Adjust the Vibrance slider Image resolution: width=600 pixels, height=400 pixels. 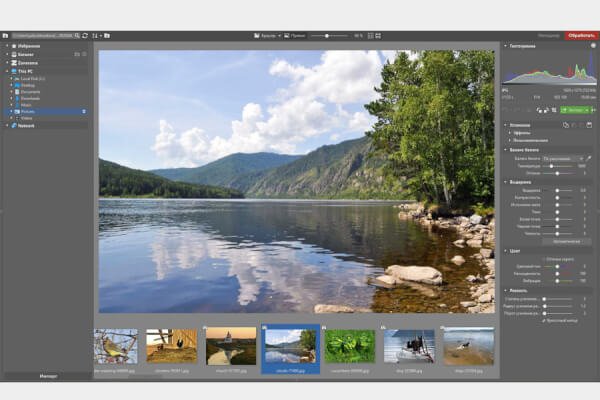[558, 281]
